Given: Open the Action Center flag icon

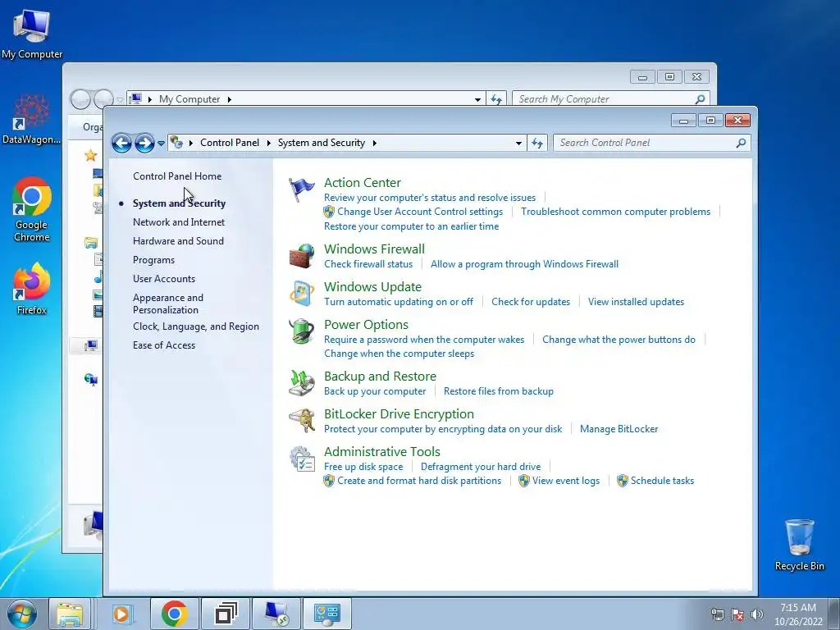Looking at the screenshot, I should click(302, 189).
